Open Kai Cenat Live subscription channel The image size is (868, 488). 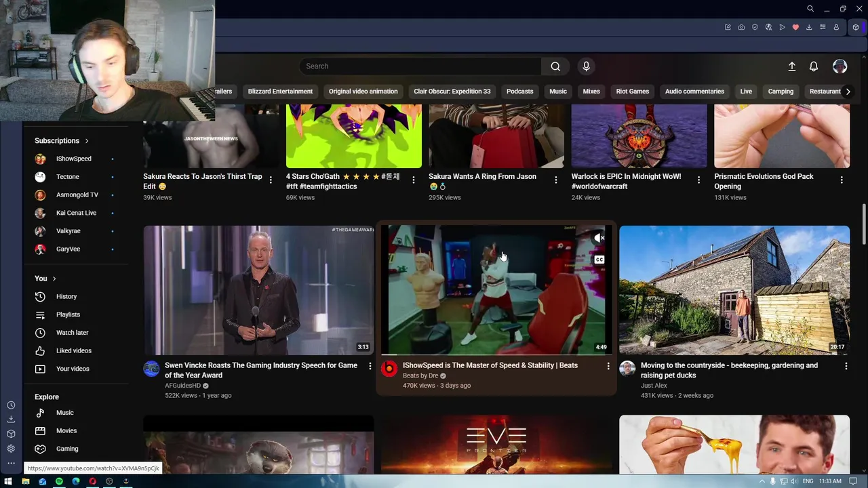pos(76,213)
